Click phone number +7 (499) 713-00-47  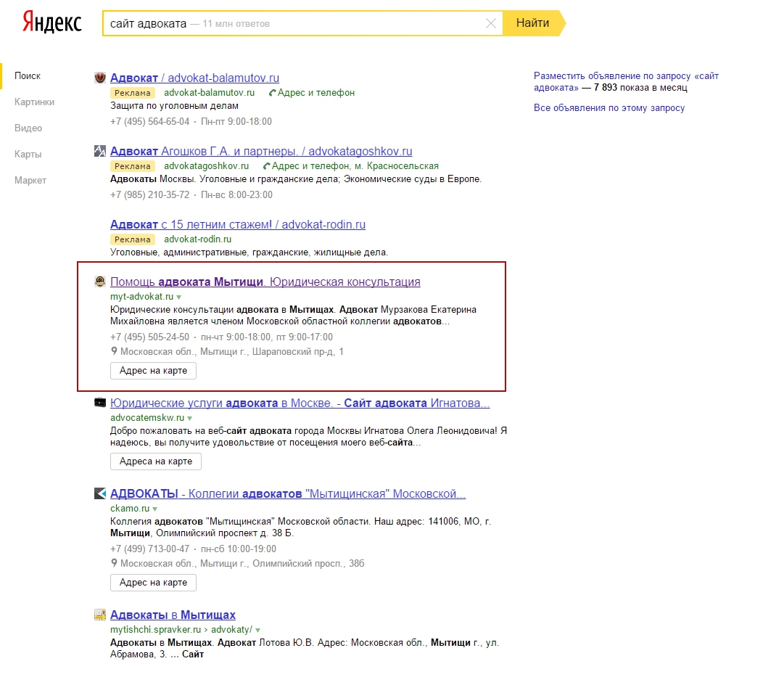[x=149, y=549]
